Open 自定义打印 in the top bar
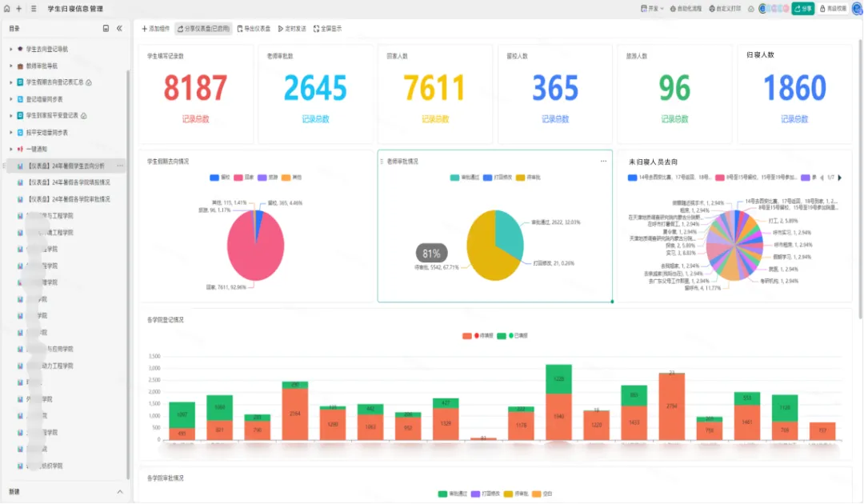This screenshot has height=504, width=864. (x=725, y=9)
